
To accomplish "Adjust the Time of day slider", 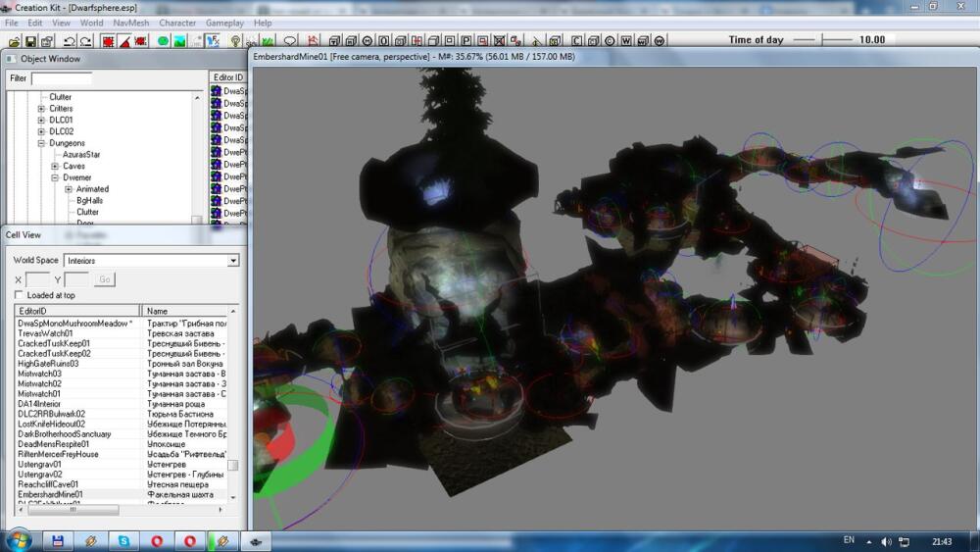I will coord(822,39).
